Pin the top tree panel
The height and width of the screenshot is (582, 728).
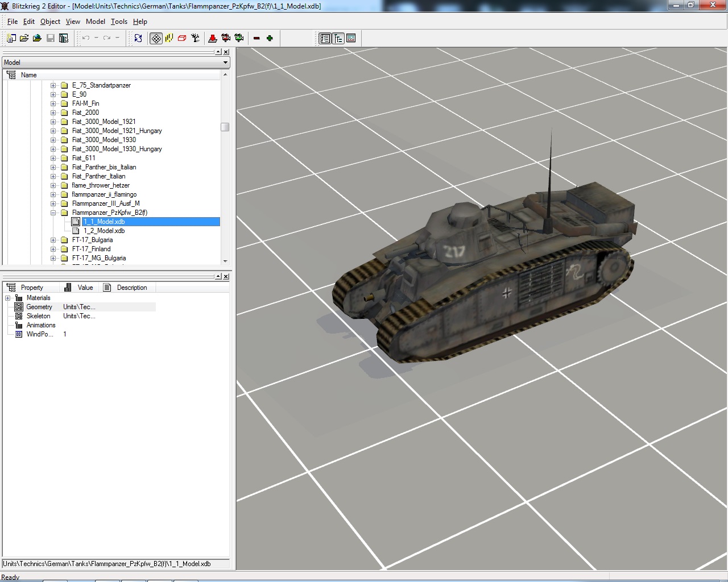coord(218,52)
